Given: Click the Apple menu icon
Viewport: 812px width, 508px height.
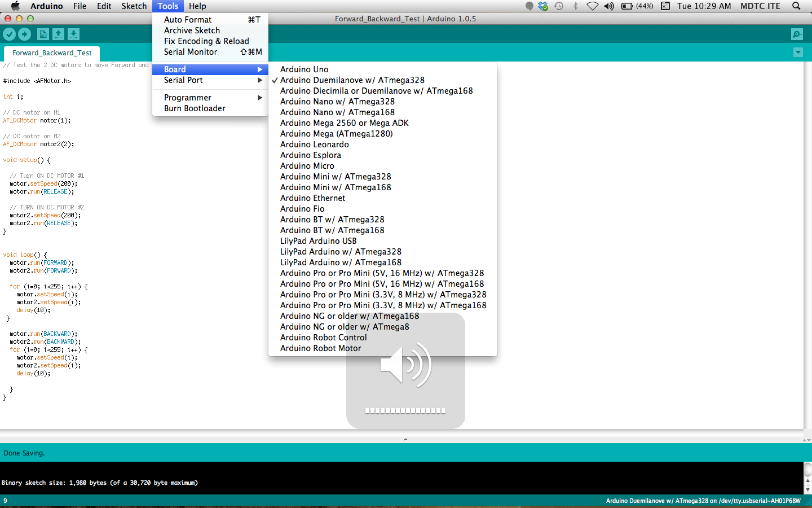Looking at the screenshot, I should click(15, 6).
